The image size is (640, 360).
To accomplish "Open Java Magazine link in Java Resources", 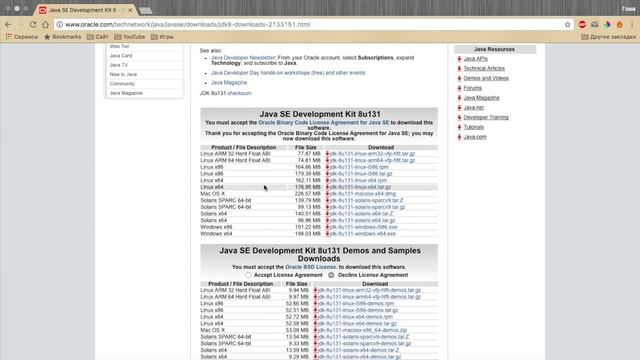I will pos(482,98).
